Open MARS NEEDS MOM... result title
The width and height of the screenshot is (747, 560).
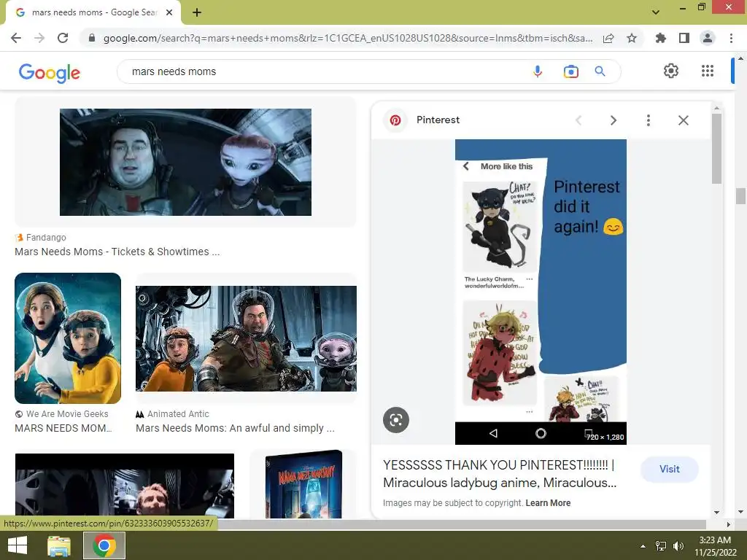(x=63, y=428)
